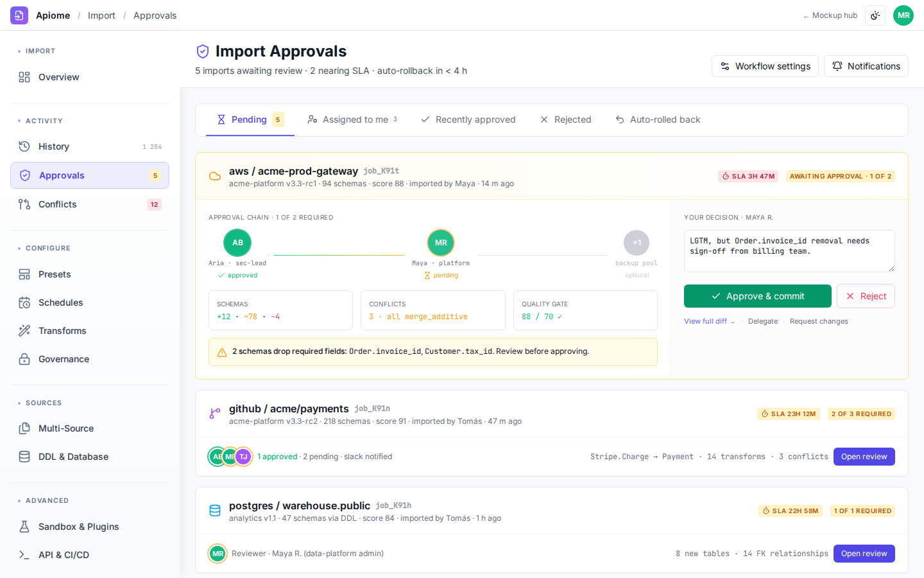Focus the decision comment text box
The image size is (924, 578).
(789, 250)
